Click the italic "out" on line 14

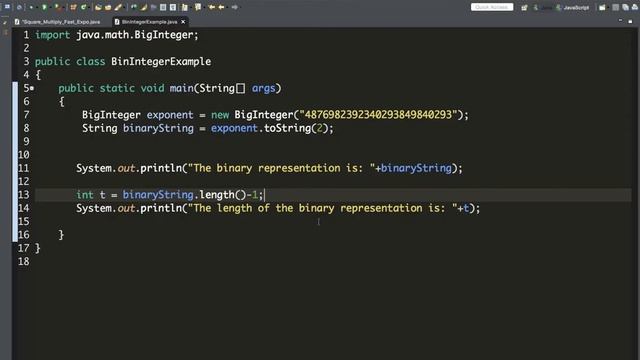click(x=126, y=208)
